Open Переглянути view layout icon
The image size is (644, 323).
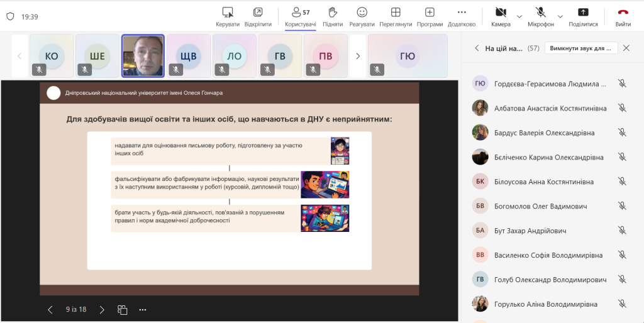pyautogui.click(x=396, y=12)
